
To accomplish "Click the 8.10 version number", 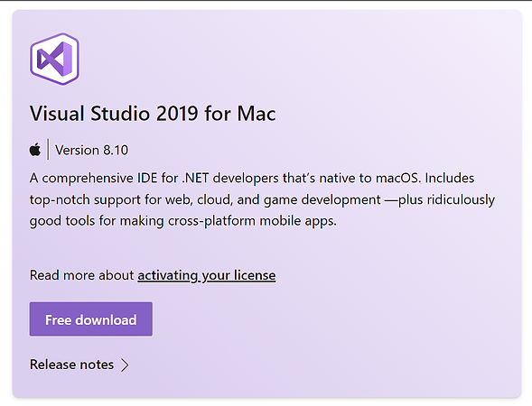I will (x=116, y=150).
